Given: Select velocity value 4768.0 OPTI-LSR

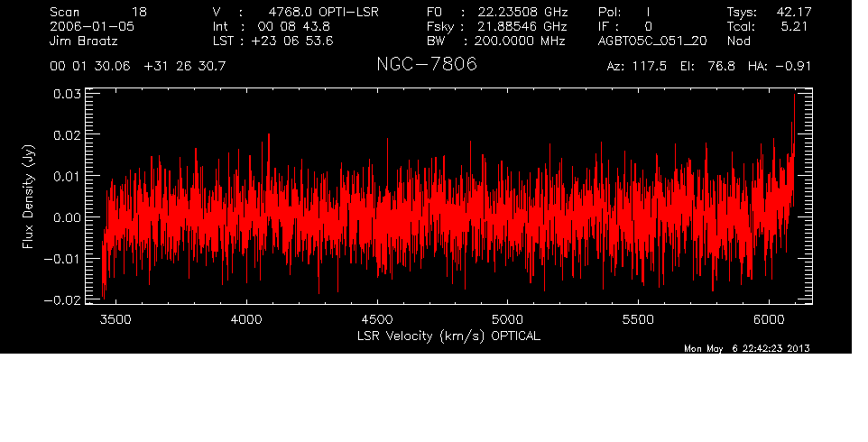Looking at the screenshot, I should point(323,12).
